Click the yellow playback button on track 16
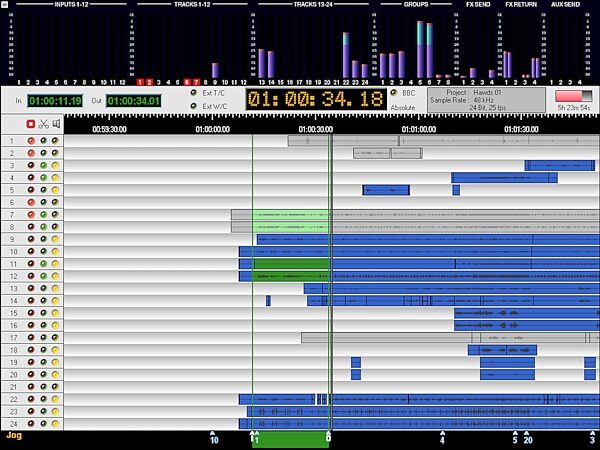The image size is (600, 450). coord(55,325)
